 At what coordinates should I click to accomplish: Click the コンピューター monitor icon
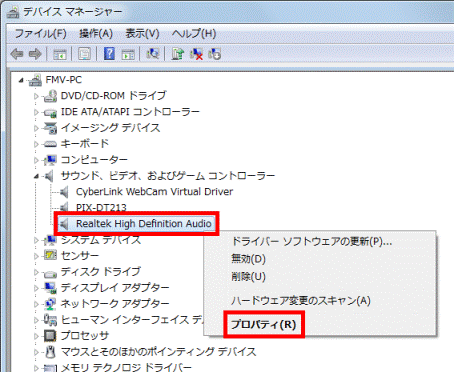50,160
